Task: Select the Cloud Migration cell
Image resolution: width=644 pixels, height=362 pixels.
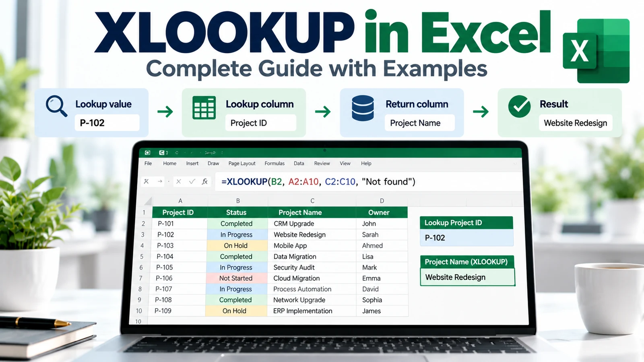Action: pyautogui.click(x=312, y=278)
